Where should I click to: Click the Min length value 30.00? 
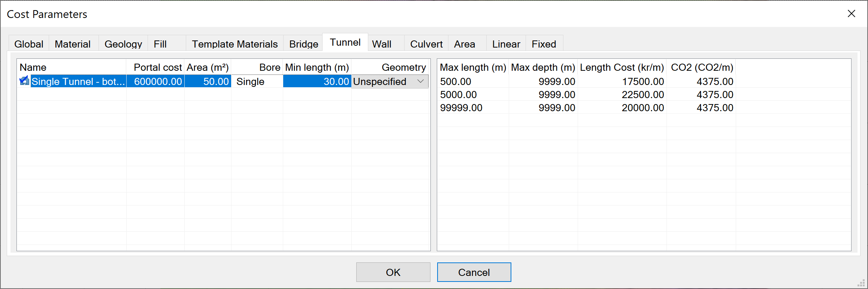click(x=336, y=82)
